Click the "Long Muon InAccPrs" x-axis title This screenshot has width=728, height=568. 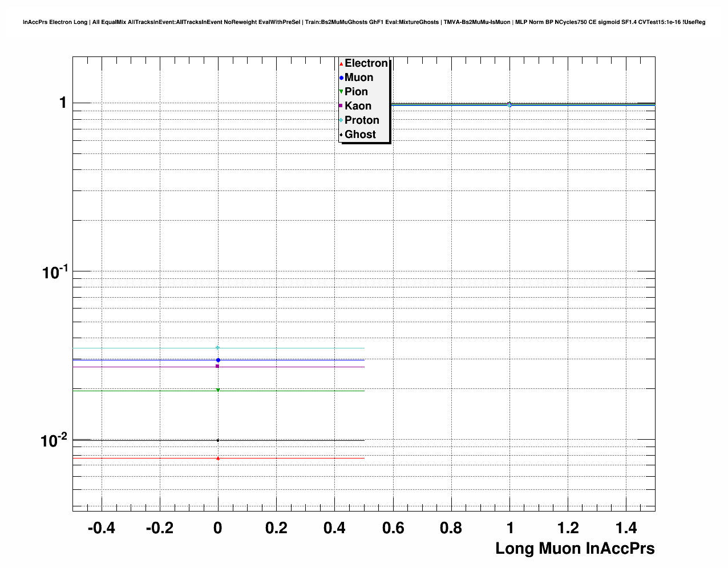pyautogui.click(x=575, y=549)
